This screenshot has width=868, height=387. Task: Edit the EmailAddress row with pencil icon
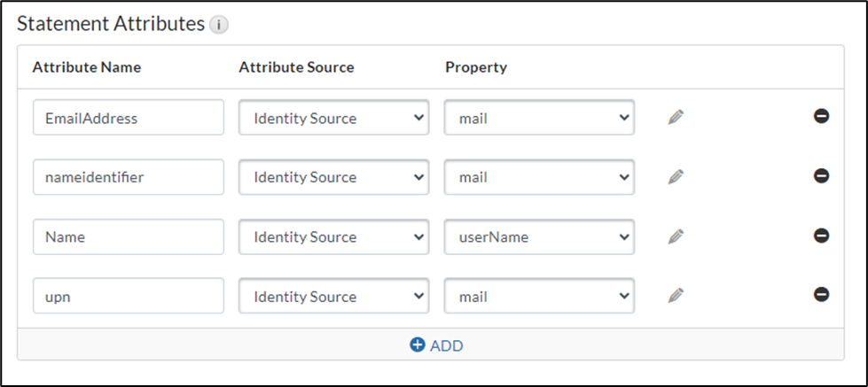tap(676, 117)
